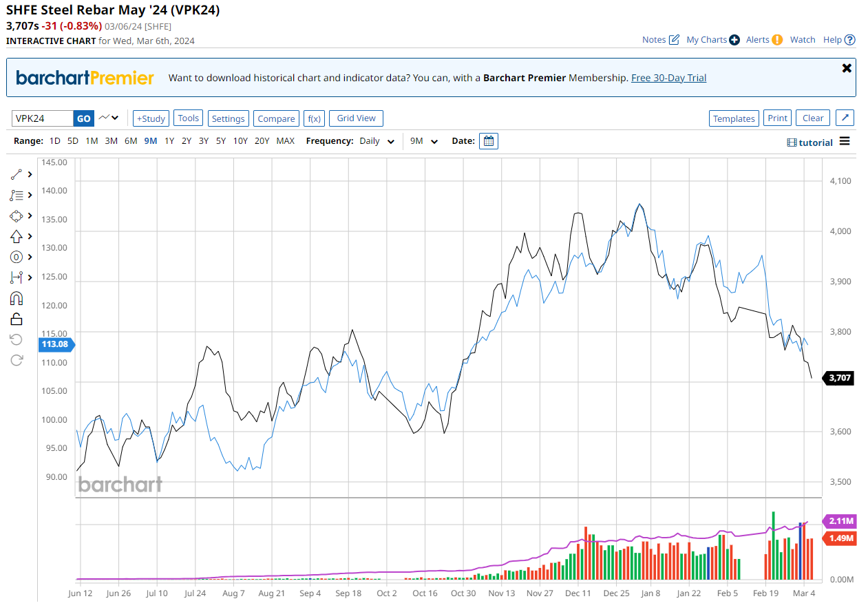Image resolution: width=868 pixels, height=612 pixels.
Task: Select the trend line drawing tool
Action: pos(17,175)
